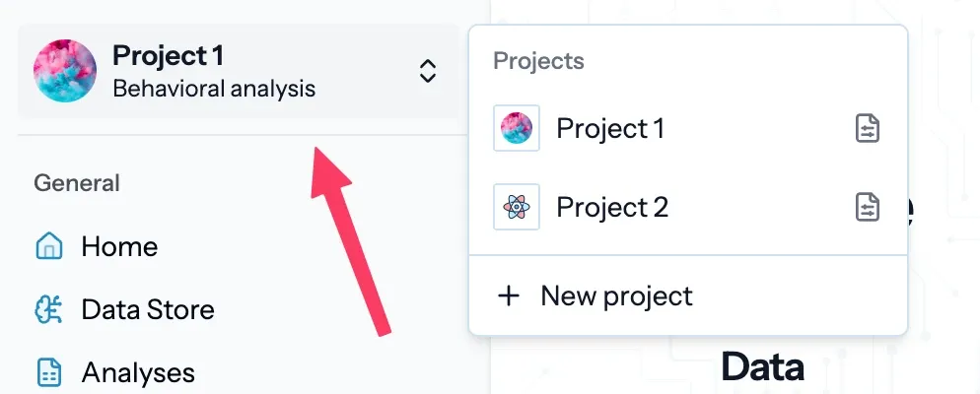This screenshot has height=394, width=980.
Task: Click the Behavioral analysis subtitle
Action: point(214,89)
